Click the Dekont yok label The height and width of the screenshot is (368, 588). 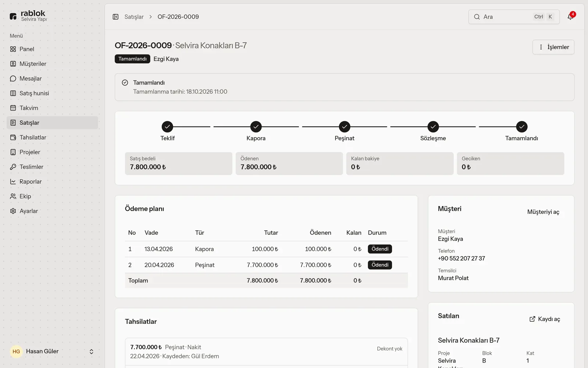tap(390, 349)
